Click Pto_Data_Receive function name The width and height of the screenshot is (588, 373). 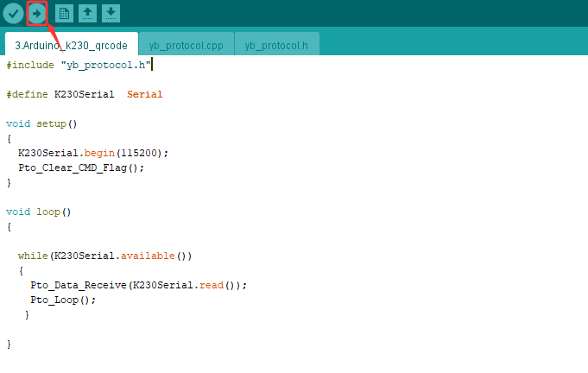[x=79, y=285]
